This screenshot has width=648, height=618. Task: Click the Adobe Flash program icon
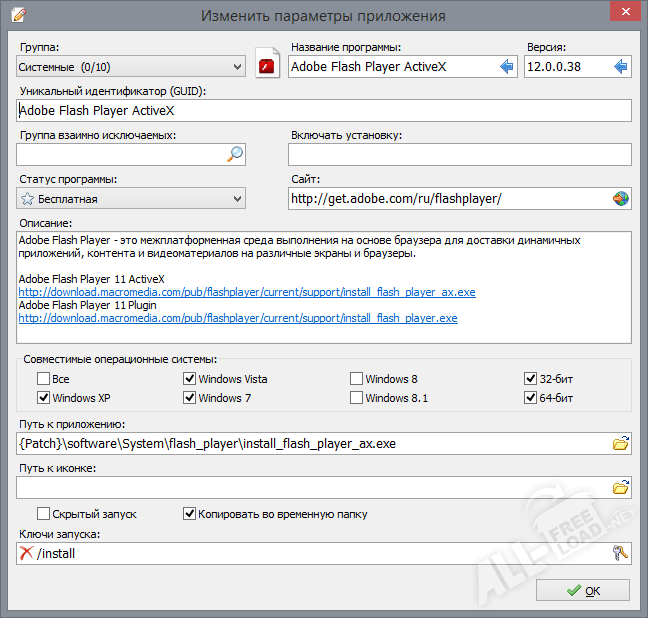point(266,66)
